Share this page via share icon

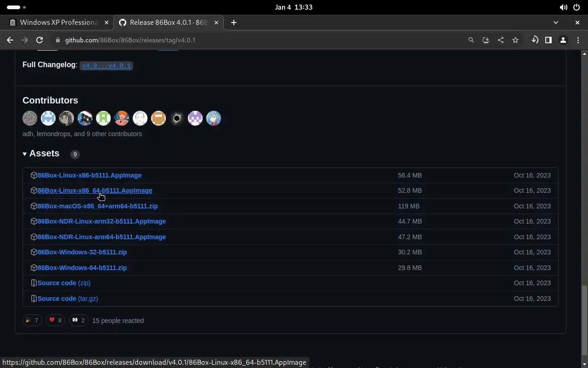[x=500, y=40]
